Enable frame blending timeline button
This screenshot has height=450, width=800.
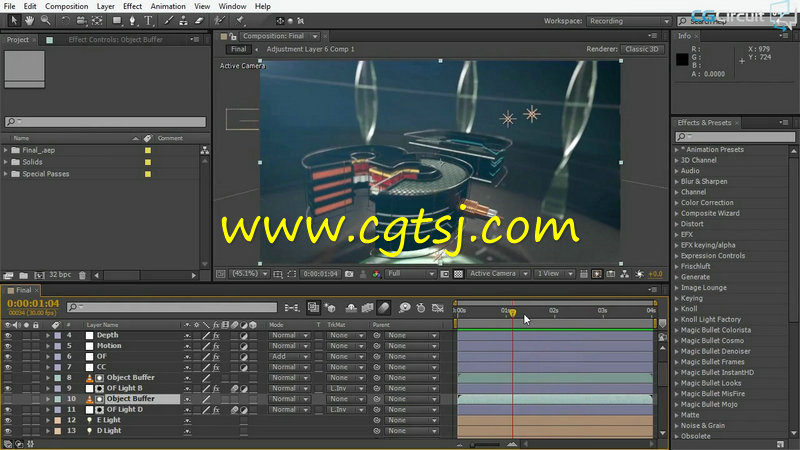(367, 308)
